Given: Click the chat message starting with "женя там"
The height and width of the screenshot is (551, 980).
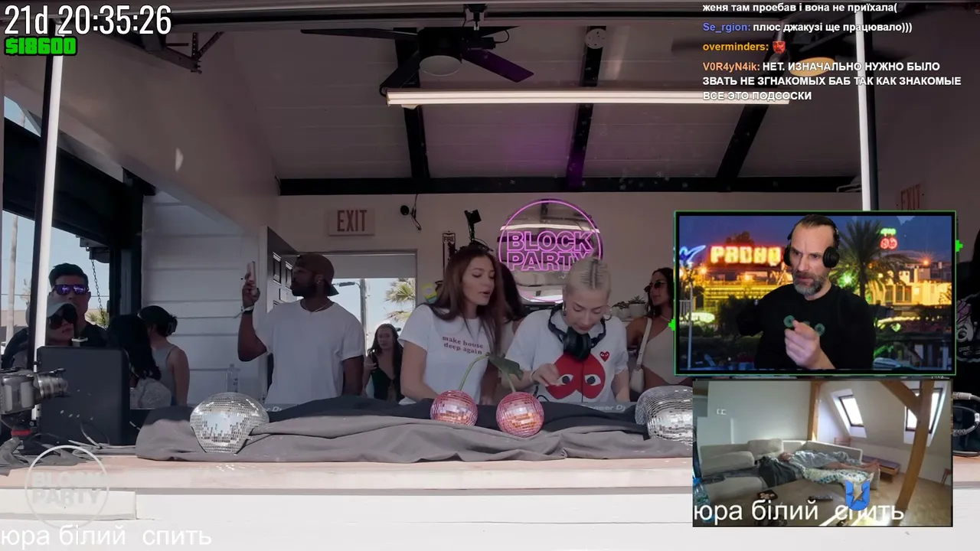Looking at the screenshot, I should coord(799,8).
